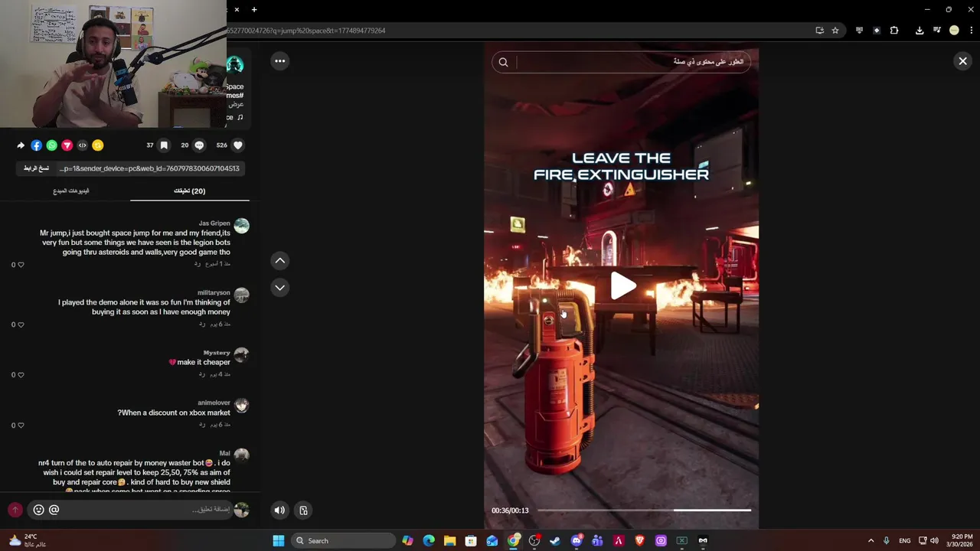Click the browser address bar URL
This screenshot has width=980, height=551.
306,31
